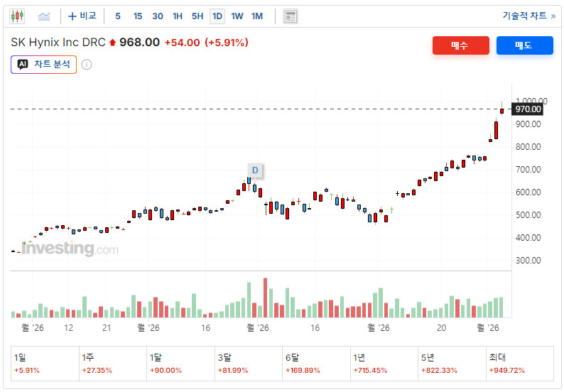Click the 800.00 axis label
The image size is (564, 392).
point(528,147)
